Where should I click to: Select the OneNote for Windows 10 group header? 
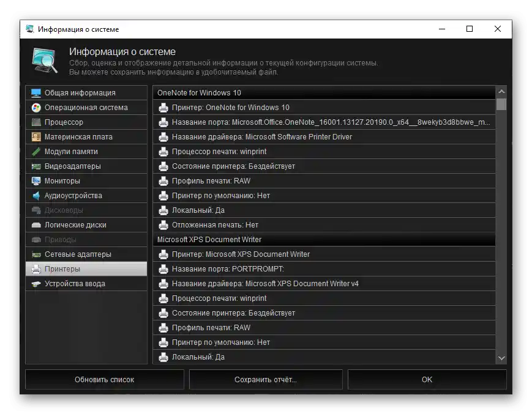(324, 93)
